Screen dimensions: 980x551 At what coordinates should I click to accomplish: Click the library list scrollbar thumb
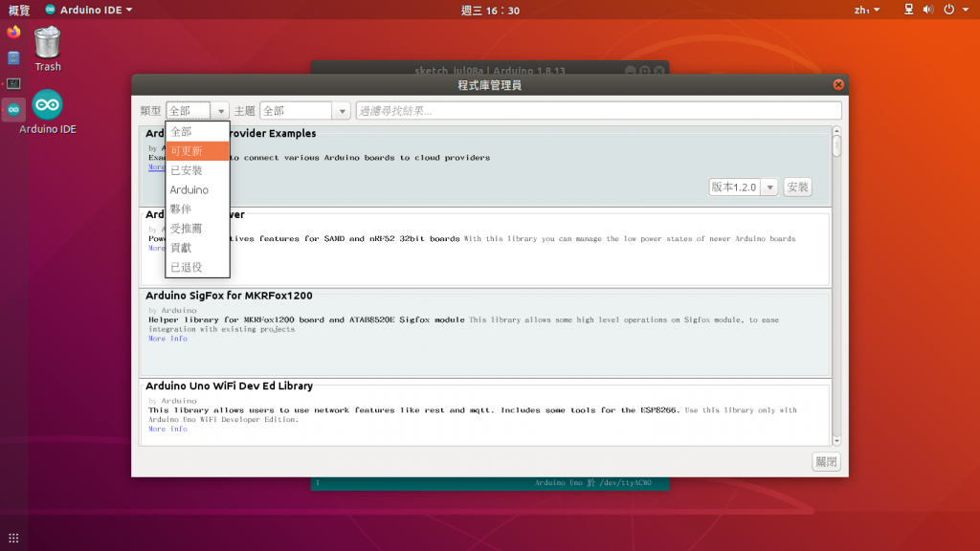[x=836, y=146]
